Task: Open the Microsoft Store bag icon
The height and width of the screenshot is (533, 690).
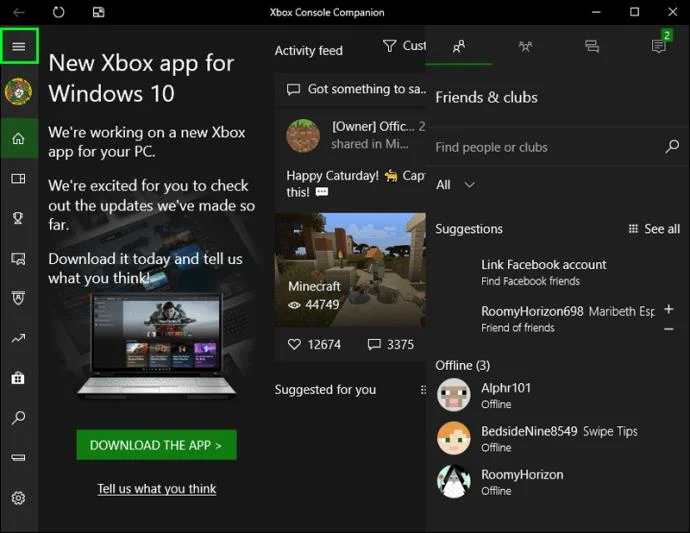Action: point(18,378)
